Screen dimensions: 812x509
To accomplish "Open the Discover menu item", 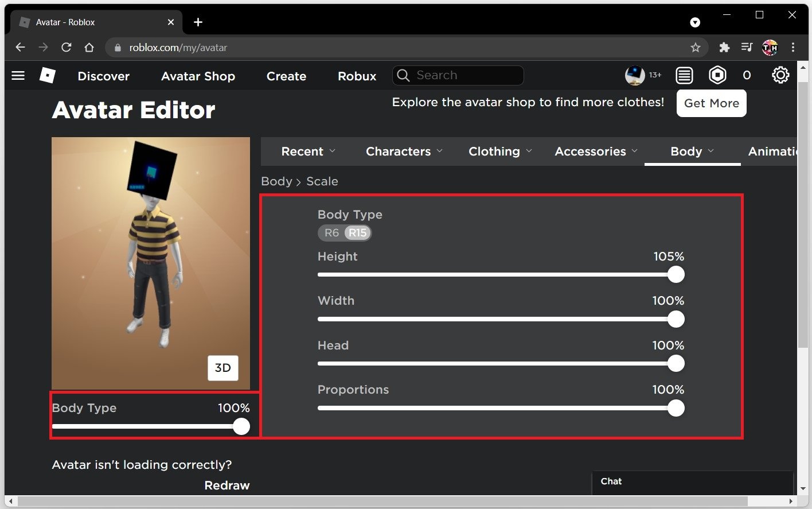I will click(x=103, y=76).
